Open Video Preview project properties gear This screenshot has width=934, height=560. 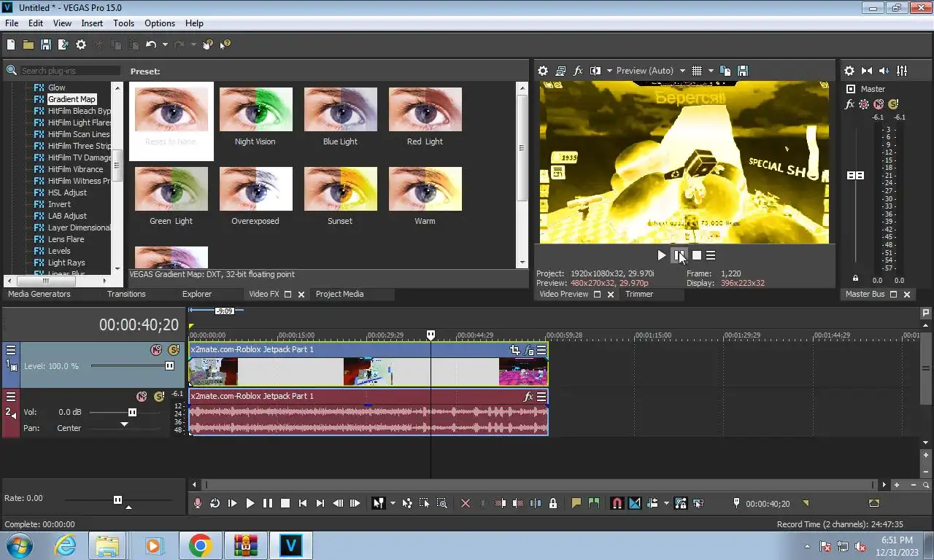(x=543, y=71)
